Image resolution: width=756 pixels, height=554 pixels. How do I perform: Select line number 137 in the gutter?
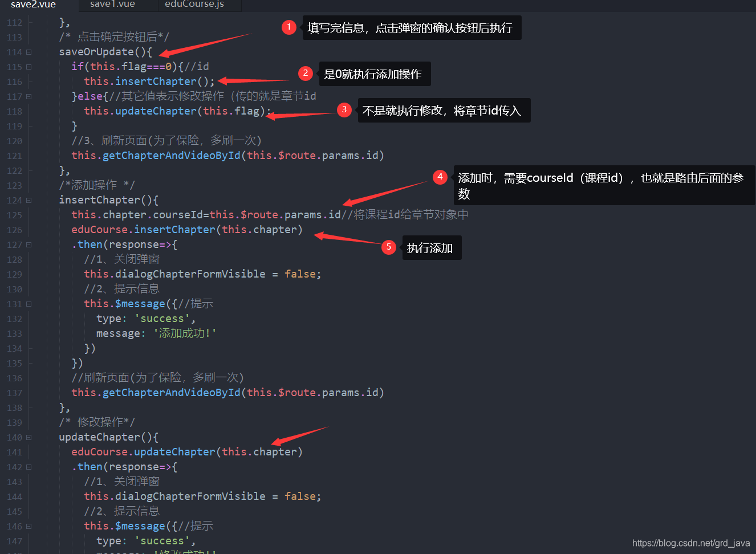coord(15,393)
